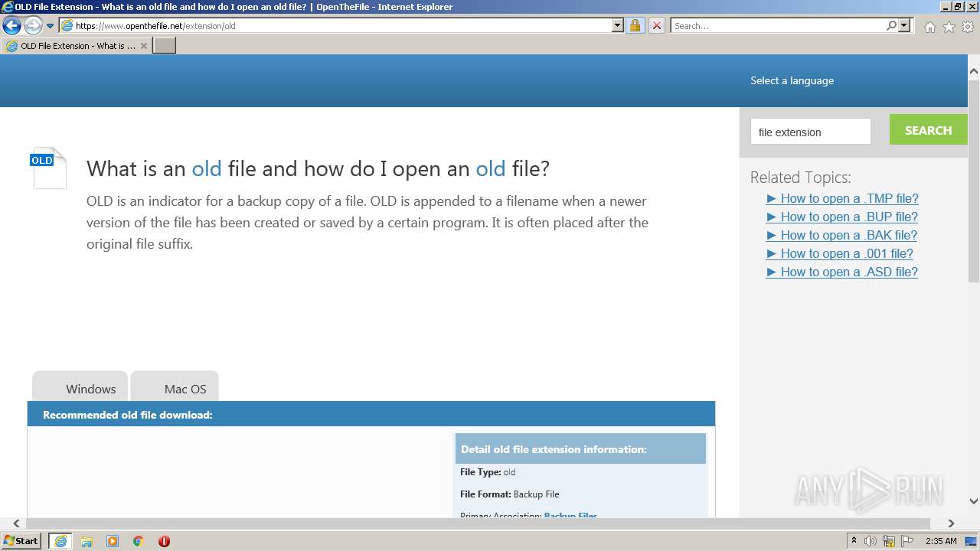Open How to open a .BAK file link
This screenshot has height=551, width=980.
pyautogui.click(x=841, y=235)
